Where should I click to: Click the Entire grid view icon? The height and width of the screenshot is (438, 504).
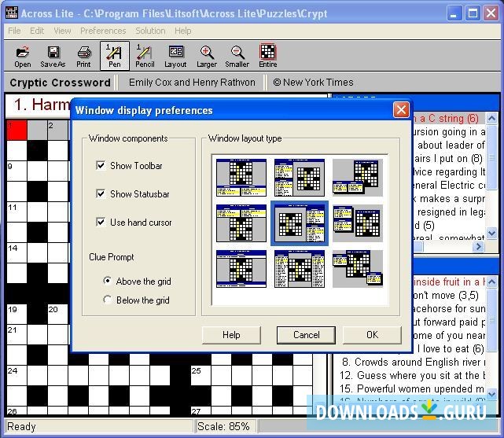pyautogui.click(x=268, y=56)
